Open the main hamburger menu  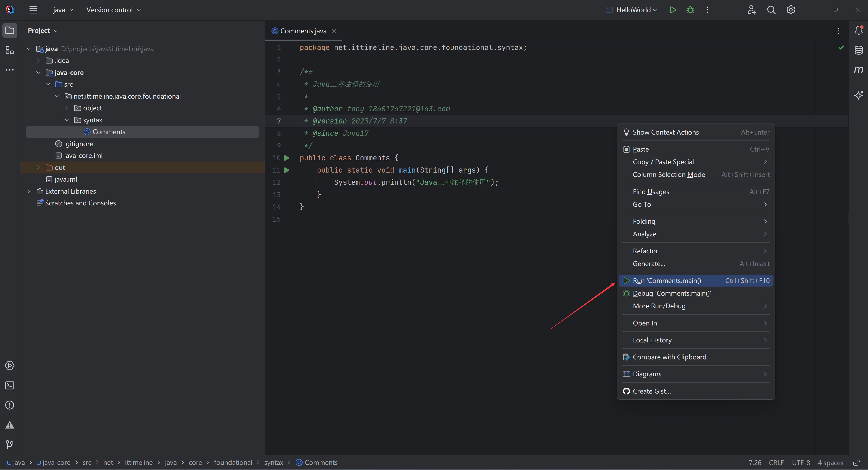coord(33,10)
